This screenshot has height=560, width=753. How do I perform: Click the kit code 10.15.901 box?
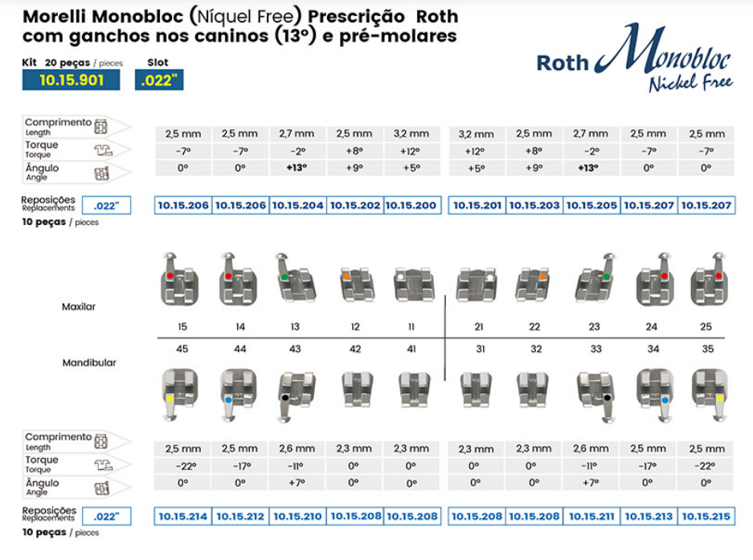71,80
